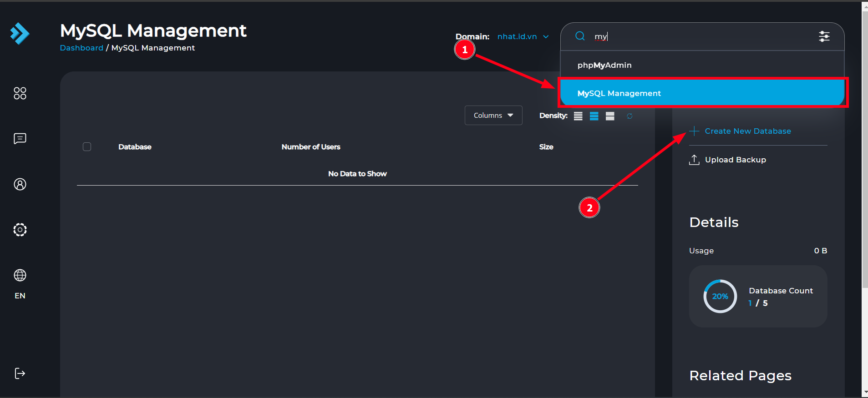Click Create New Database link

[x=748, y=131]
